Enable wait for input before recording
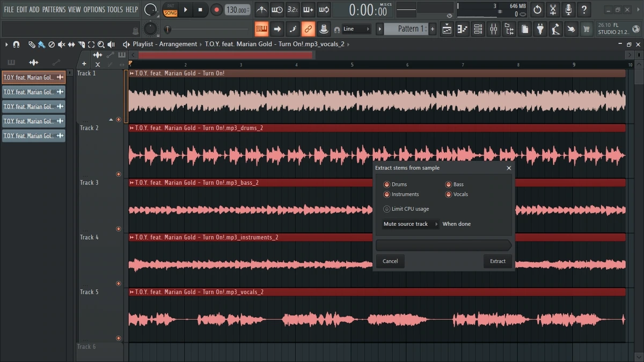 (x=277, y=10)
